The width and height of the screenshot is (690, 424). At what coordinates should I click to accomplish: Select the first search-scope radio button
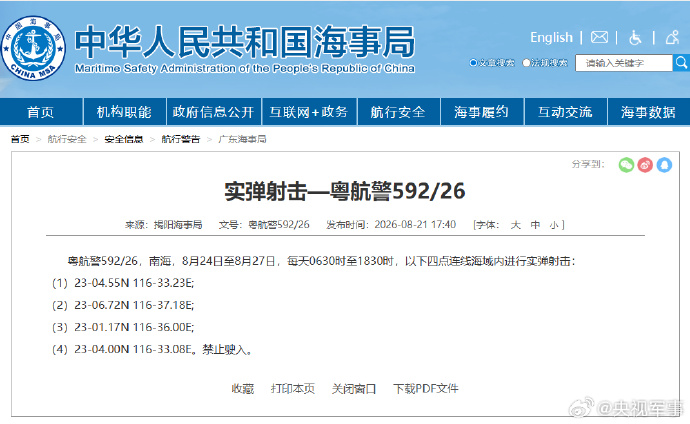pos(473,63)
